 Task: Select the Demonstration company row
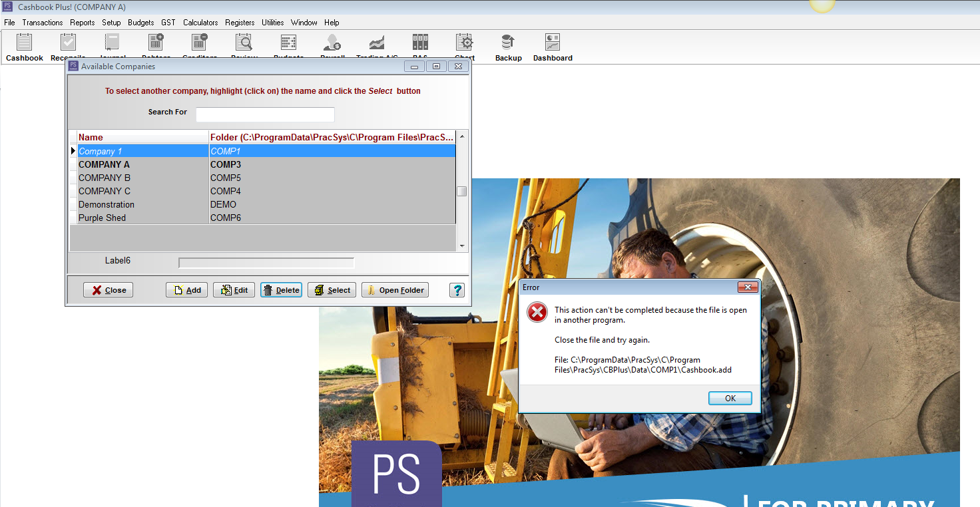point(262,204)
